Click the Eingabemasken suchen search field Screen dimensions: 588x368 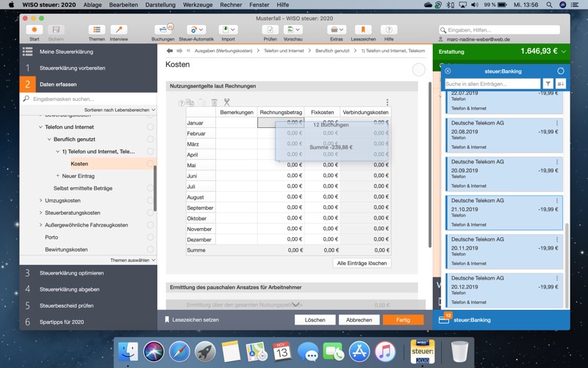[x=88, y=99]
